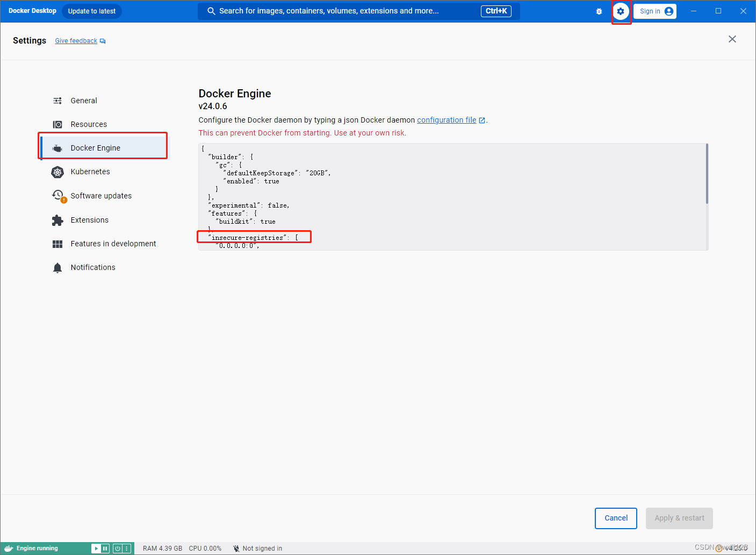Click the search magnifier icon
756x555 pixels.
[x=211, y=11]
